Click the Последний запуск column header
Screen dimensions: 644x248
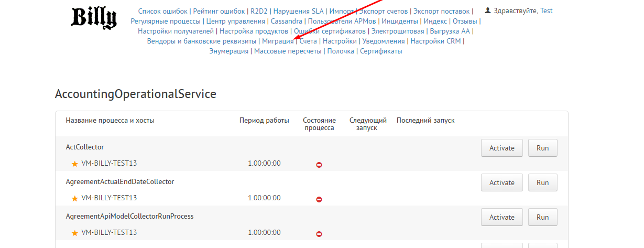coord(425,121)
